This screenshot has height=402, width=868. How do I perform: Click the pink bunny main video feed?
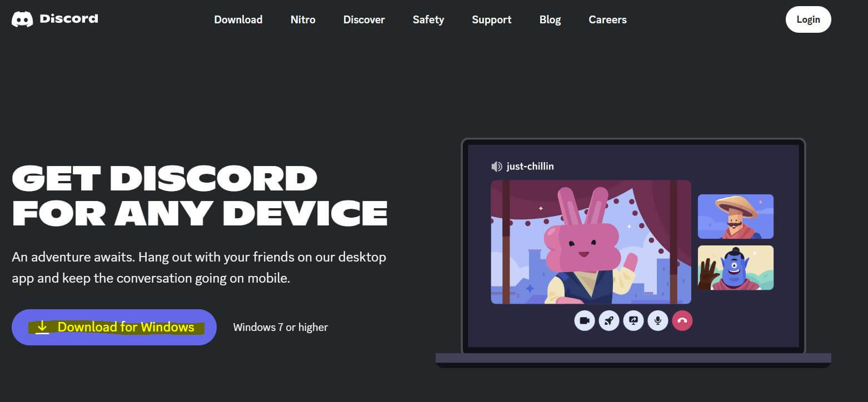591,243
